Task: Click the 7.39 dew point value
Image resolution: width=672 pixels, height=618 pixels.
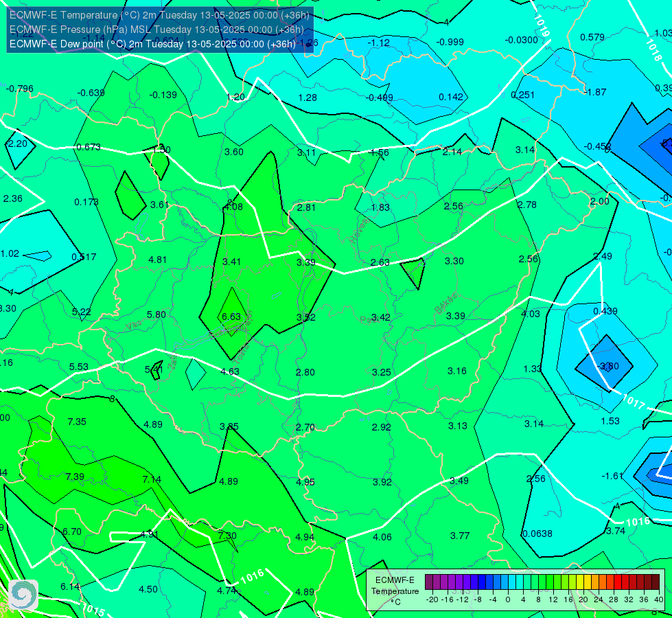Action: pos(75,477)
